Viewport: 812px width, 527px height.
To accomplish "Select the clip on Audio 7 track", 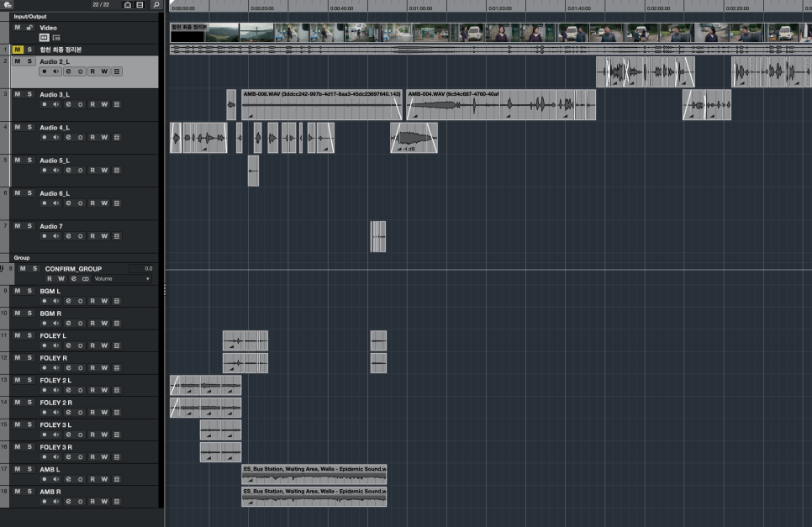I will (378, 236).
